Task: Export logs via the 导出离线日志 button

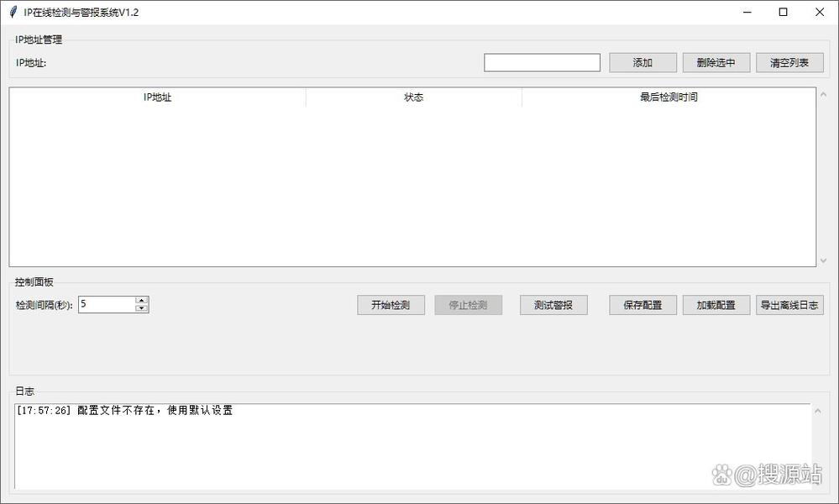Action: pyautogui.click(x=789, y=305)
